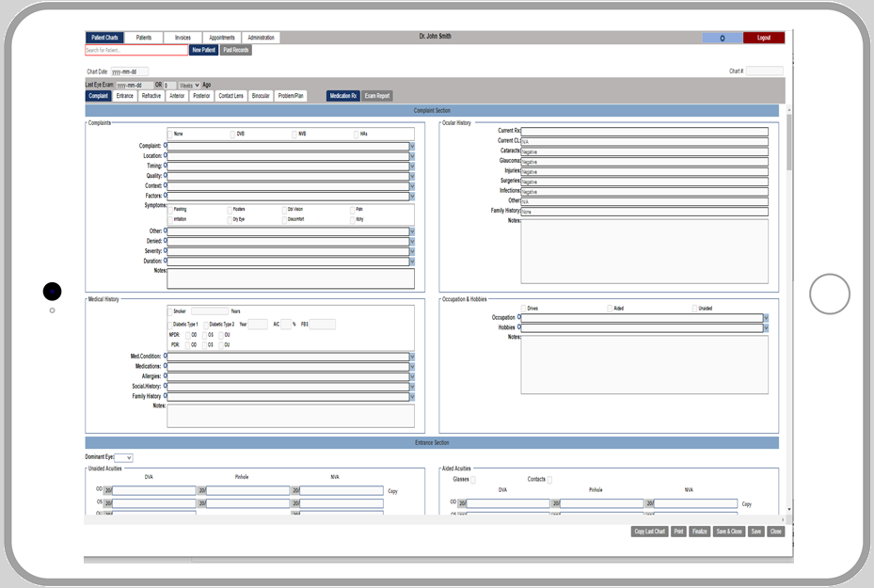The height and width of the screenshot is (588, 874).
Task: Open the Weeks unit dropdown
Action: [189, 85]
